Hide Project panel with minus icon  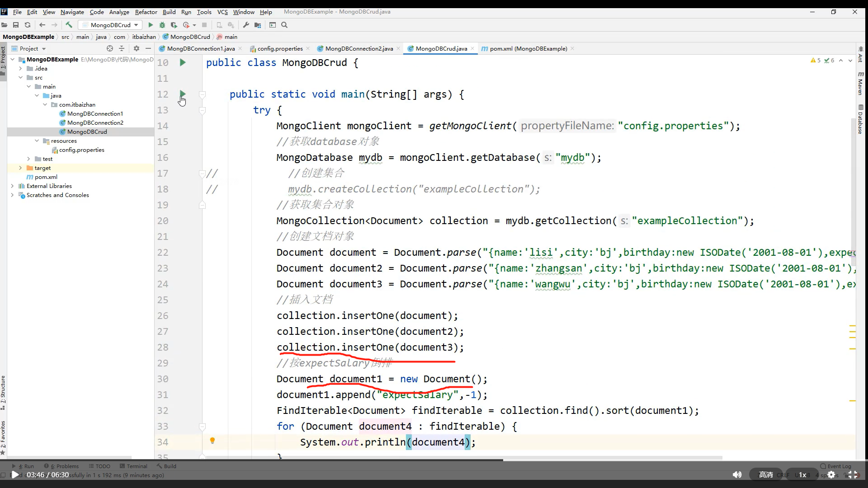148,48
